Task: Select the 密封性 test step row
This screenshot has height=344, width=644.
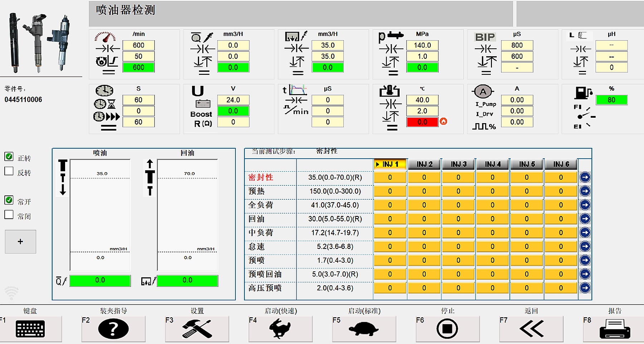Action: pyautogui.click(x=260, y=177)
